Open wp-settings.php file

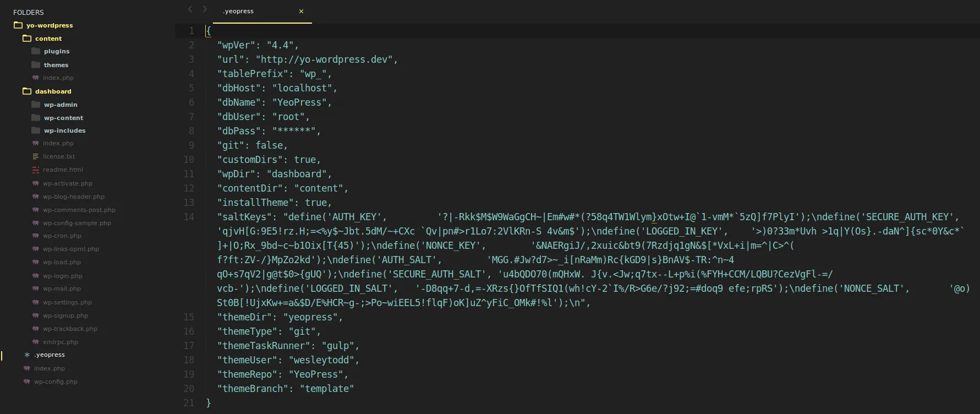(67, 302)
